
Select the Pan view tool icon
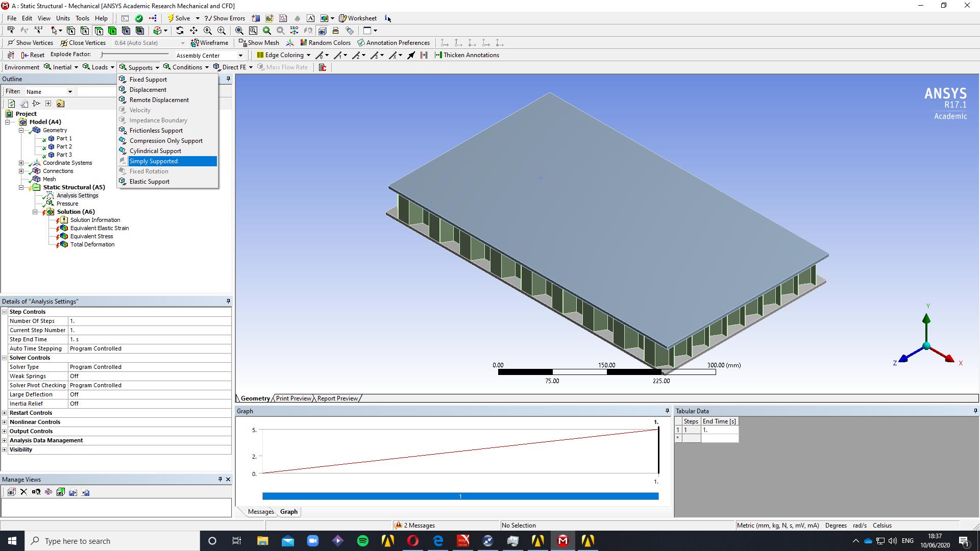point(193,31)
